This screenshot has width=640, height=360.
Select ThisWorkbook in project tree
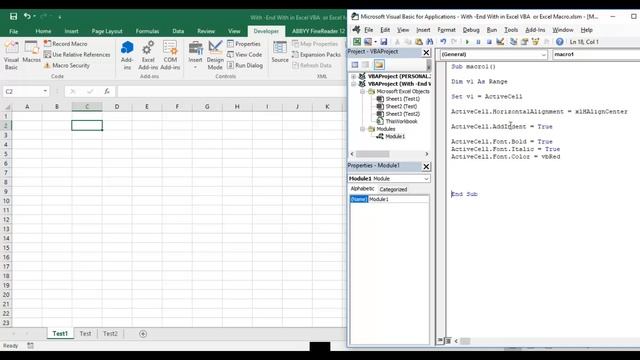click(401, 122)
